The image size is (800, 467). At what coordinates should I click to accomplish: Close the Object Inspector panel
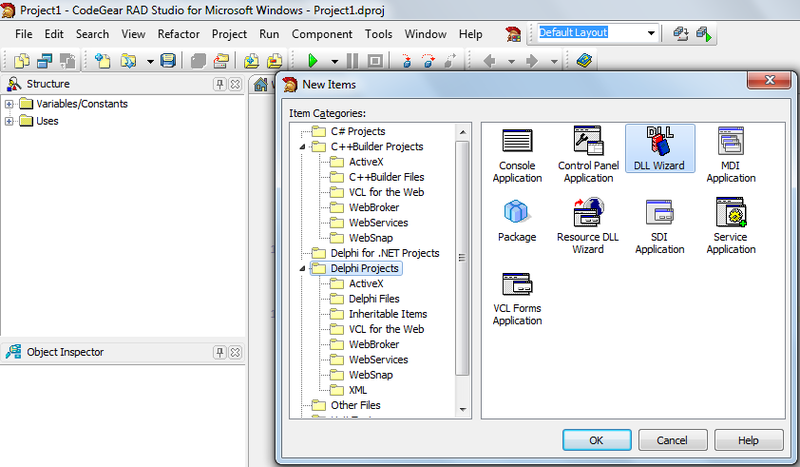(x=235, y=352)
